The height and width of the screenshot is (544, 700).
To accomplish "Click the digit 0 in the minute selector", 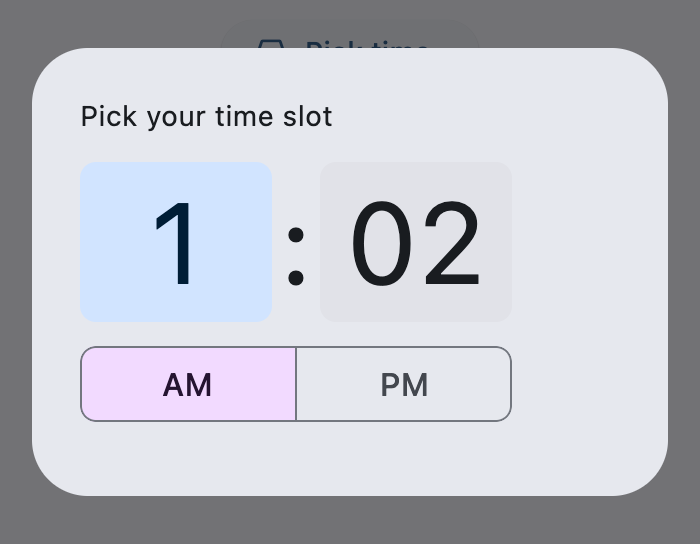I will [x=382, y=244].
